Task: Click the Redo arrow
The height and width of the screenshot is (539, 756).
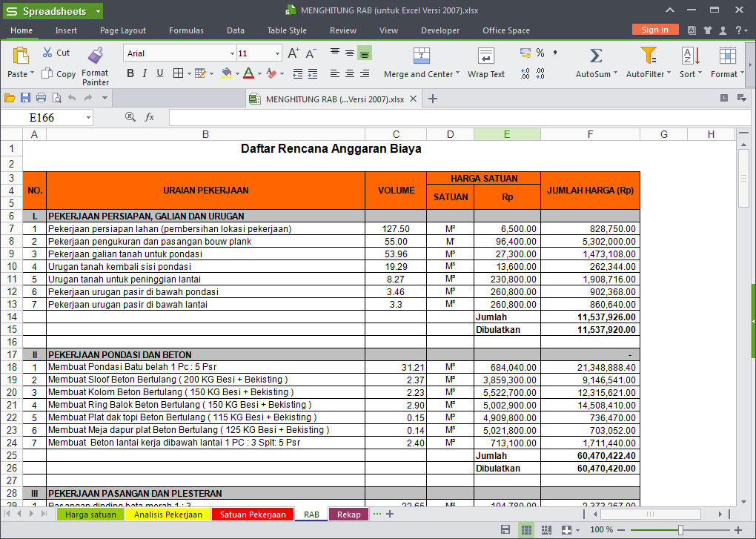Action: [87, 99]
